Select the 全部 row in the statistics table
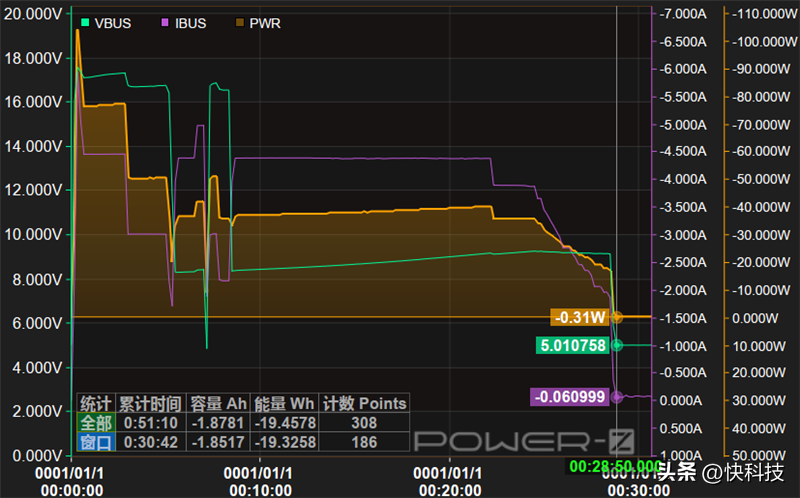 pos(97,423)
